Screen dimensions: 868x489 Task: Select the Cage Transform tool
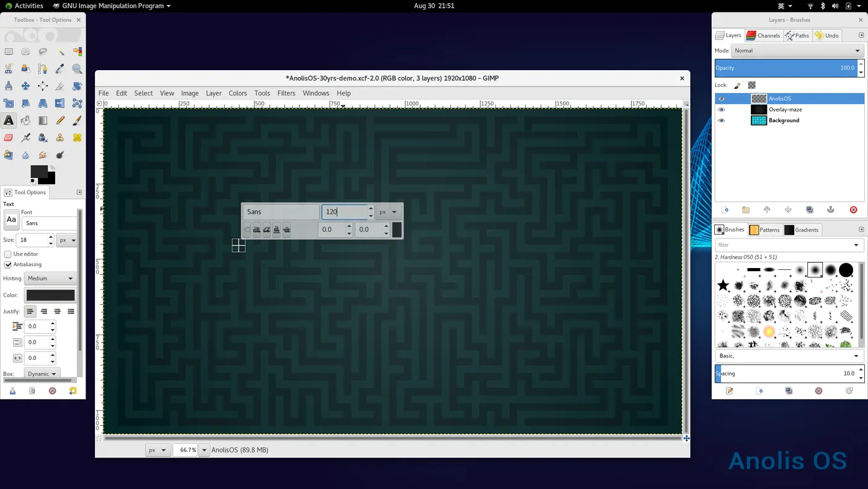(77, 103)
